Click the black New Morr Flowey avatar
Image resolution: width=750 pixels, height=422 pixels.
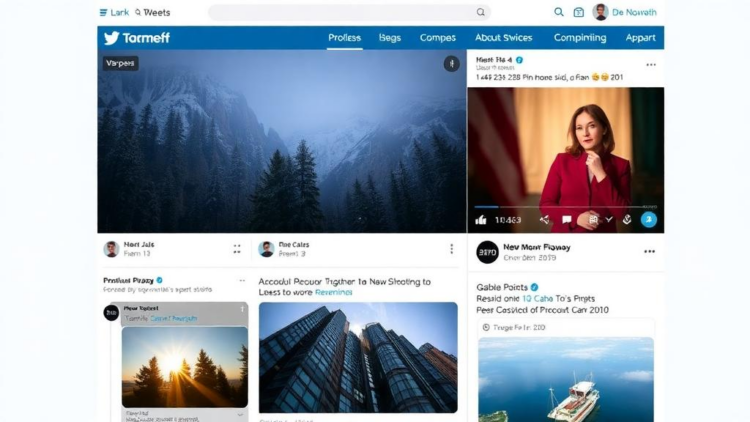pyautogui.click(x=487, y=252)
